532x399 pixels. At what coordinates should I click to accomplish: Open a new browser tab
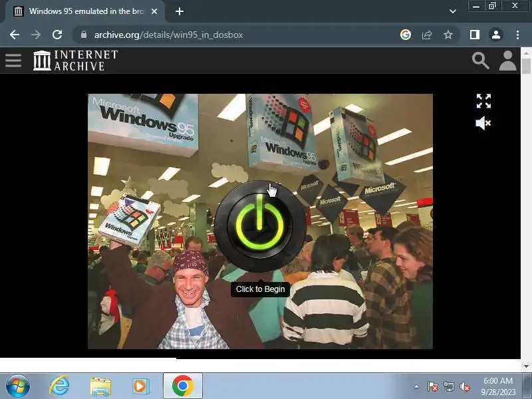(x=180, y=11)
